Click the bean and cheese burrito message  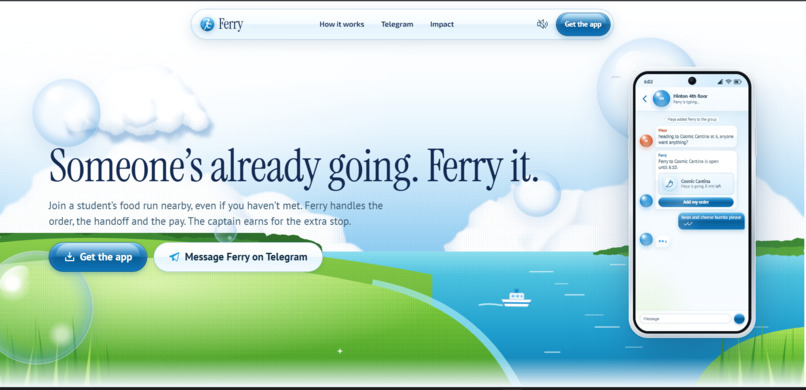(x=711, y=221)
